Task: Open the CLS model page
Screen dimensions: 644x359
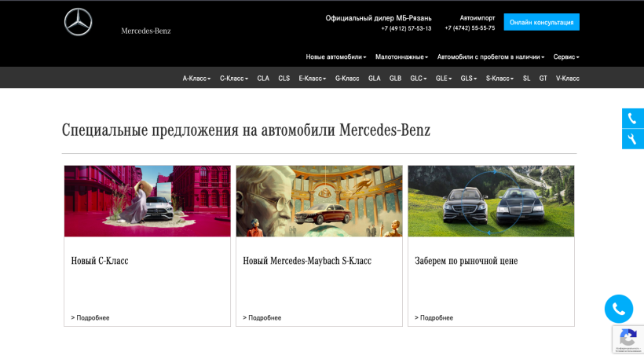Action: point(284,78)
